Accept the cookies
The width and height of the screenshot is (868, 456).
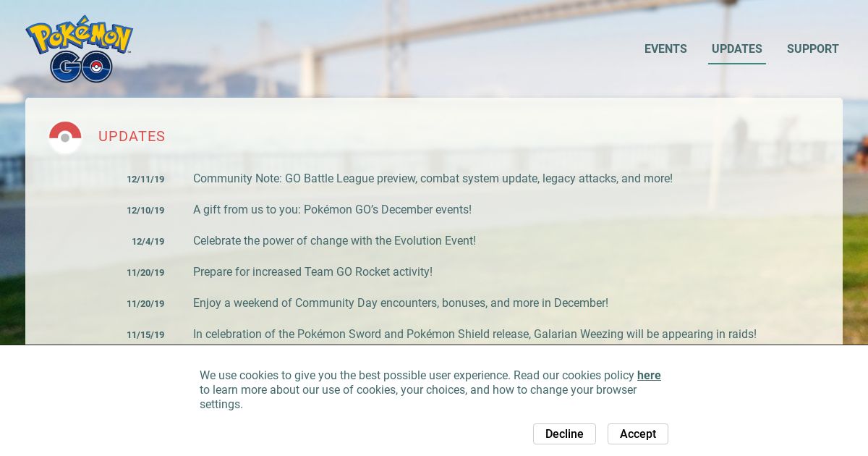[x=638, y=434]
